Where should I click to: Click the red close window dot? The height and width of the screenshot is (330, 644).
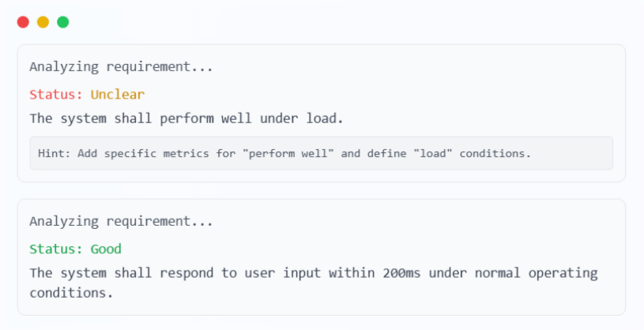click(x=23, y=22)
